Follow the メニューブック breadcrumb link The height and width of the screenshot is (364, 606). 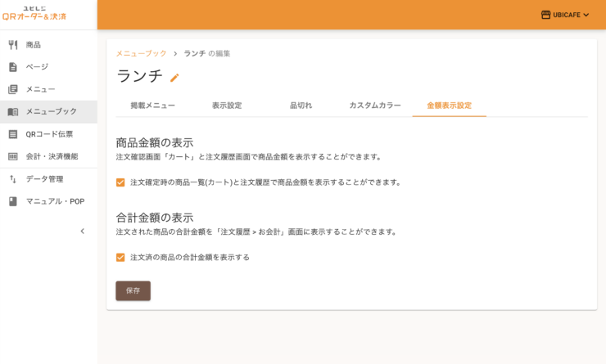click(x=142, y=53)
